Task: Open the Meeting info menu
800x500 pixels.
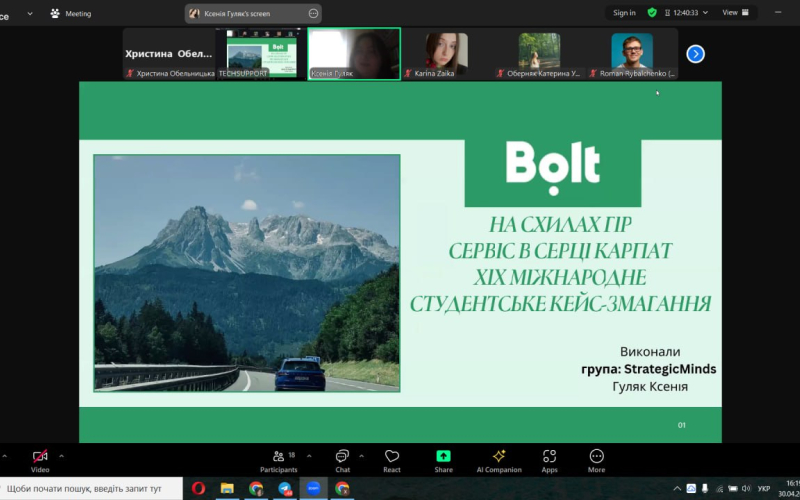Action: click(x=71, y=14)
